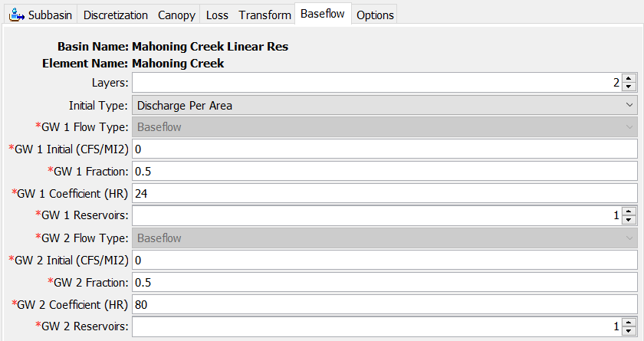Switch to the Loss tab

pyautogui.click(x=217, y=15)
